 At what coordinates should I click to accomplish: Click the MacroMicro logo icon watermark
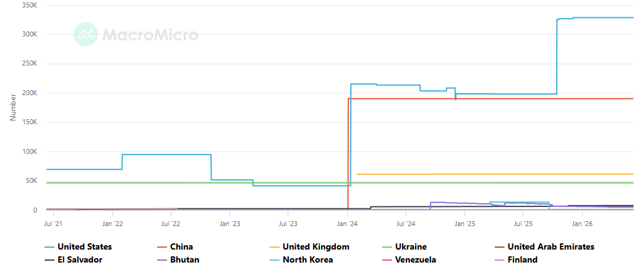[85, 35]
